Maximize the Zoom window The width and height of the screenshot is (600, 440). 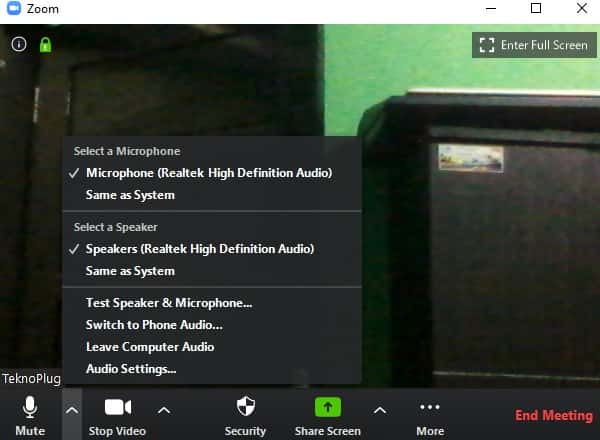(536, 8)
